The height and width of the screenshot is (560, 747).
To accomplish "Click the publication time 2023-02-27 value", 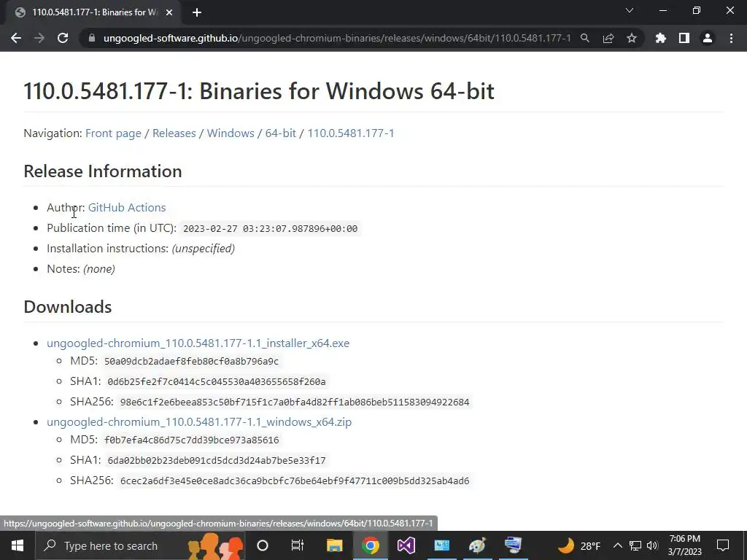I will [270, 228].
